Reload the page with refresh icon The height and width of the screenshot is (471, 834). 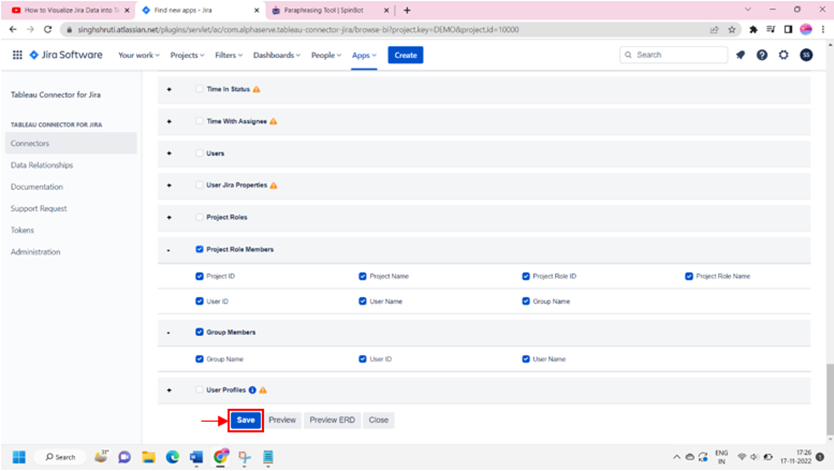48,29
